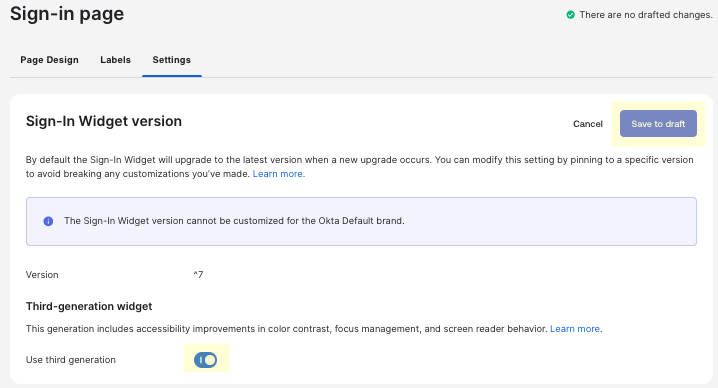Open the Page Design tab
This screenshot has height=388, width=718.
click(49, 60)
